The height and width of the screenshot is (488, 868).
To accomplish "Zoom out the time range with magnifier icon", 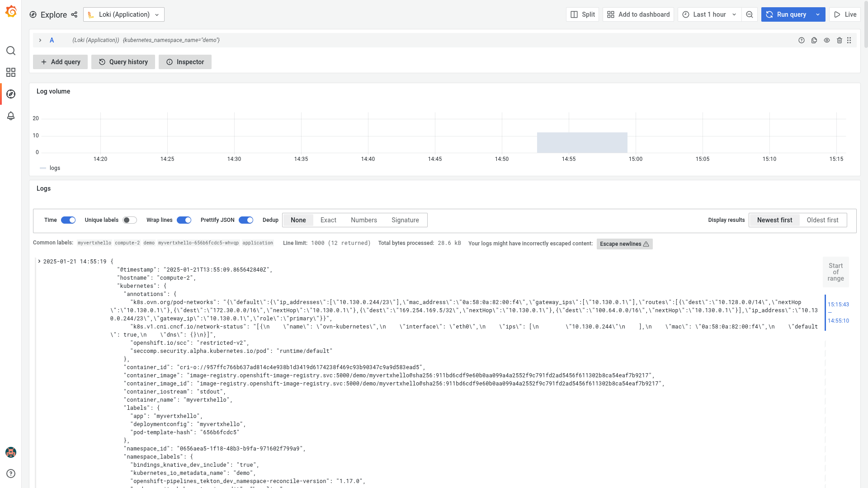I will click(750, 14).
